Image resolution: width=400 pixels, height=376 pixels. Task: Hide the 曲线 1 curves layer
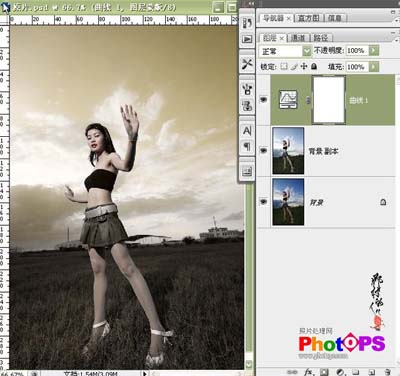pos(264,100)
